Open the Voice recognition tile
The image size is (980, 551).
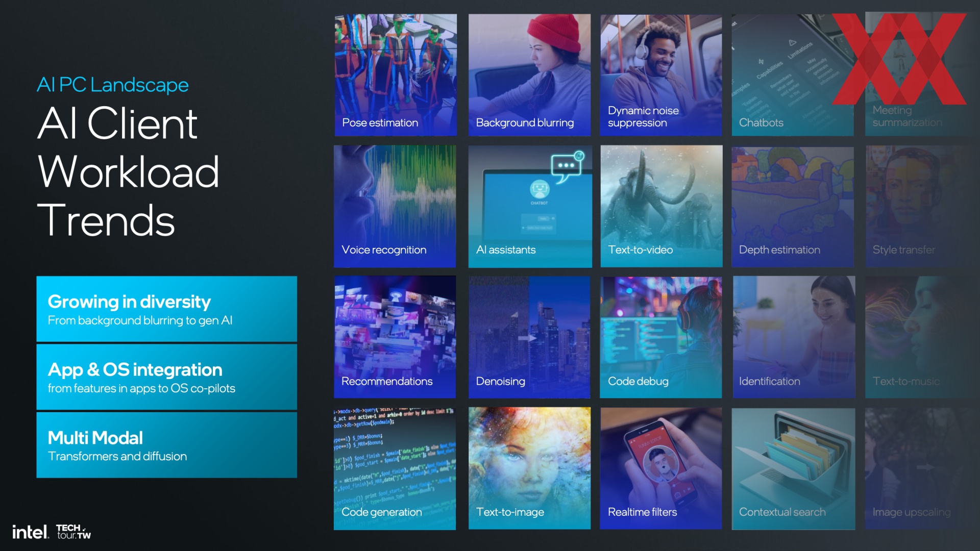click(x=395, y=207)
